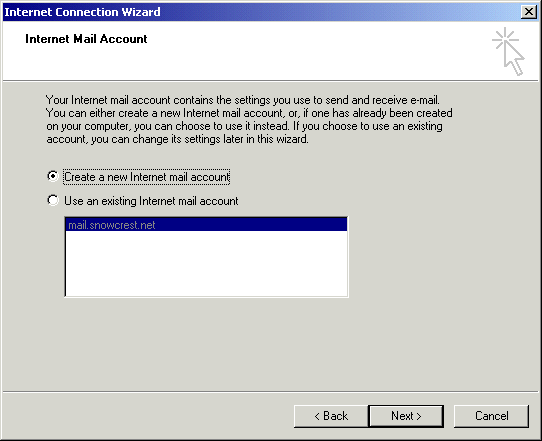
Task: Click the separator line above the wizard buttons
Action: (270, 392)
